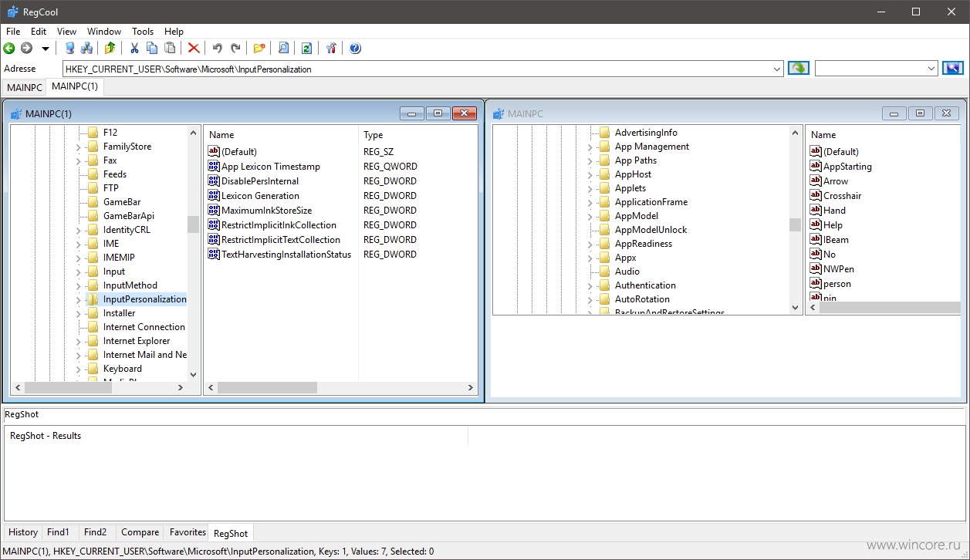Click the MAINPC(1) tree vertical scrollbar thumb
This screenshot has width=970, height=560.
pyautogui.click(x=193, y=224)
